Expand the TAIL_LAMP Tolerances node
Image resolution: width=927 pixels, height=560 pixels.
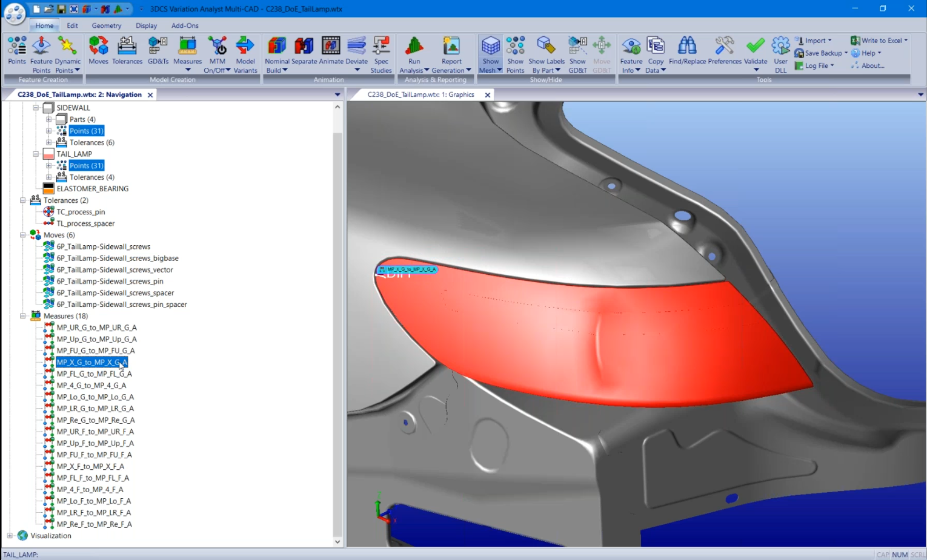coord(49,177)
